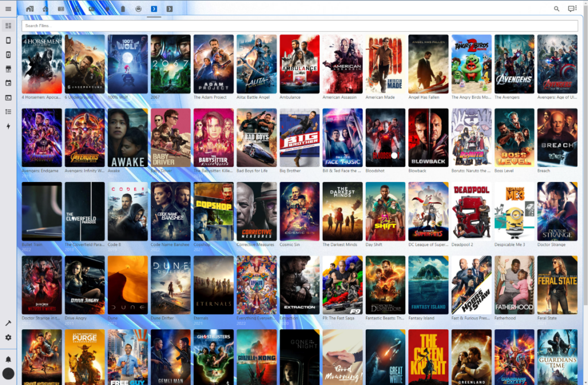The height and width of the screenshot is (385, 588).
Task: Open the Copshop movie poster
Action: click(214, 211)
